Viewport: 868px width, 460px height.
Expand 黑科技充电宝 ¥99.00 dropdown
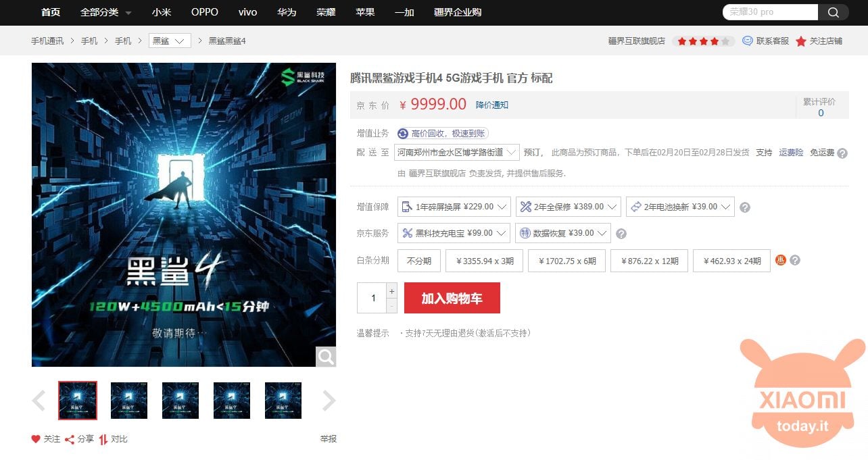454,233
